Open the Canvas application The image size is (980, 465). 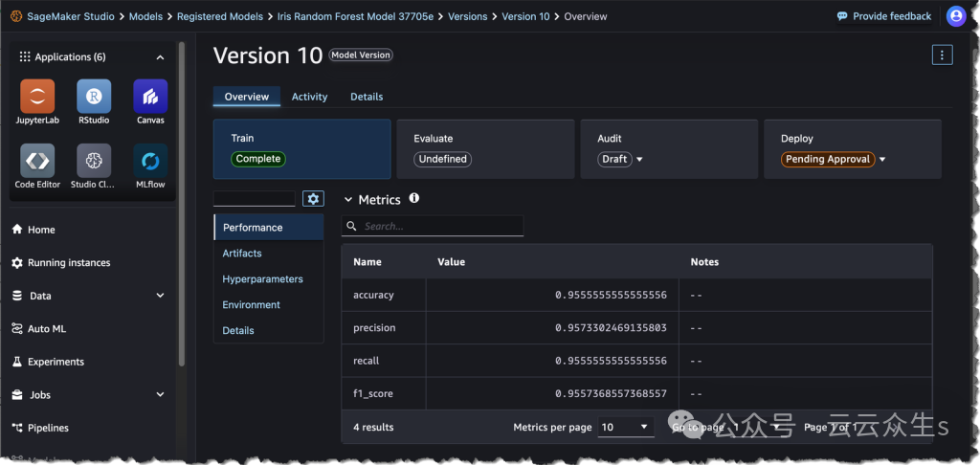click(150, 97)
